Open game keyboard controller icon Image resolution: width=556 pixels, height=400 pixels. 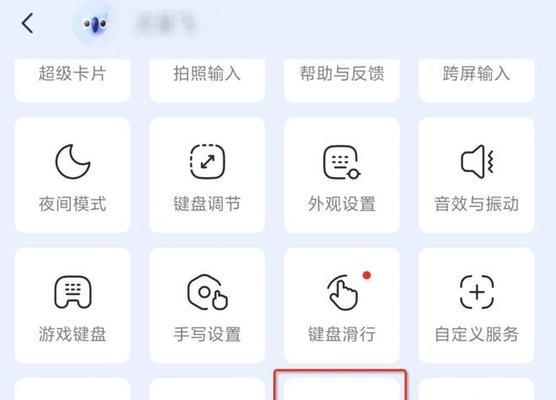[x=73, y=292]
